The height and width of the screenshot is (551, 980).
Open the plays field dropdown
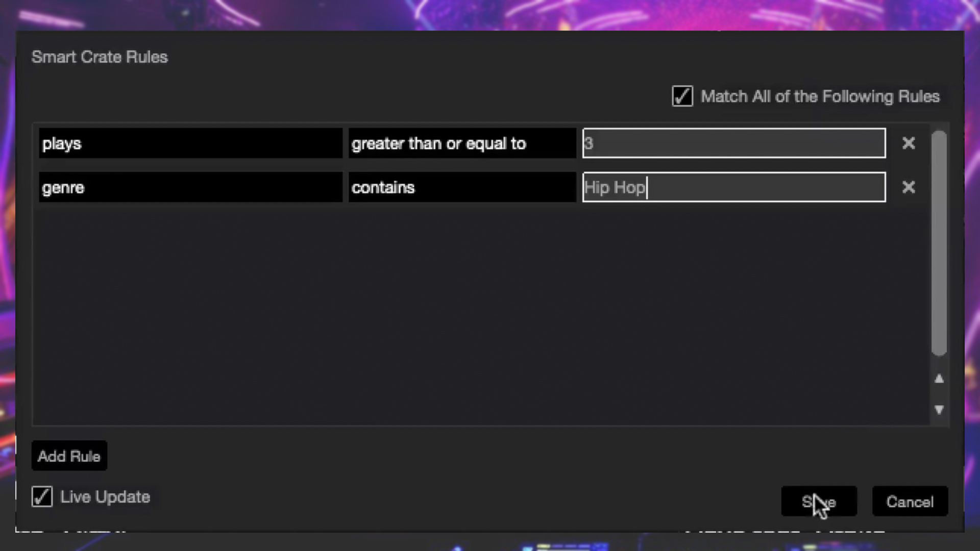(x=190, y=143)
